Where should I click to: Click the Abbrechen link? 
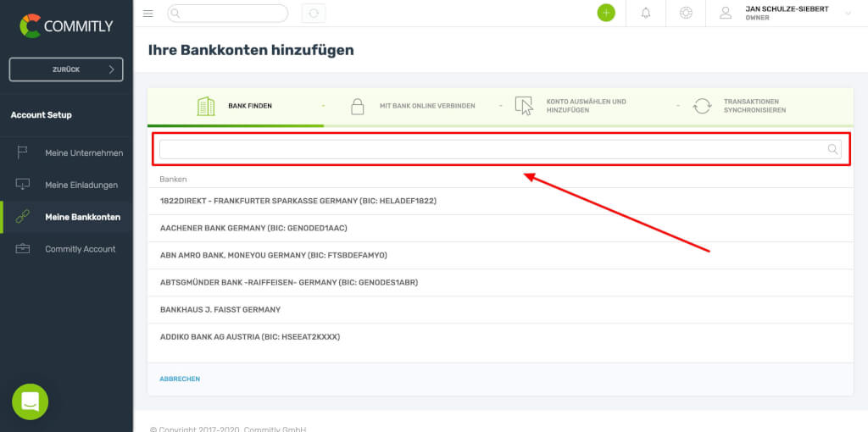pyautogui.click(x=180, y=379)
